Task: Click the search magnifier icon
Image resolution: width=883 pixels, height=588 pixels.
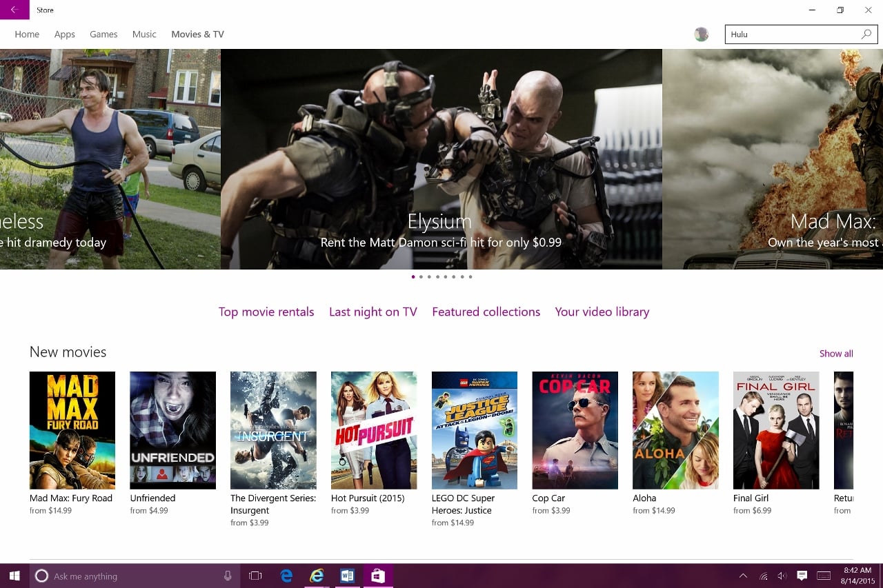Action: [x=866, y=34]
